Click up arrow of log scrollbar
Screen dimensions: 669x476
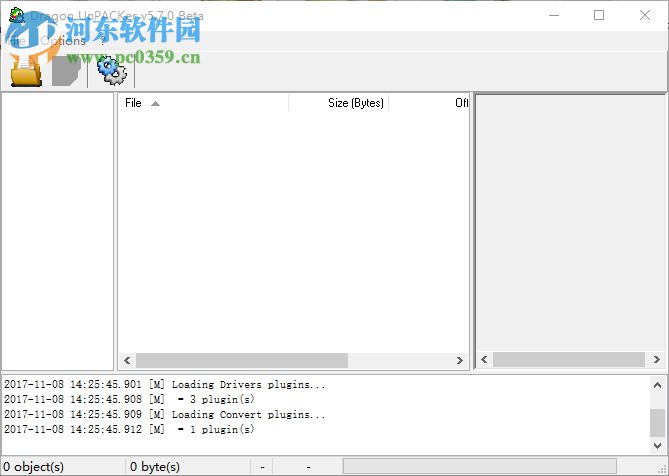(x=657, y=385)
